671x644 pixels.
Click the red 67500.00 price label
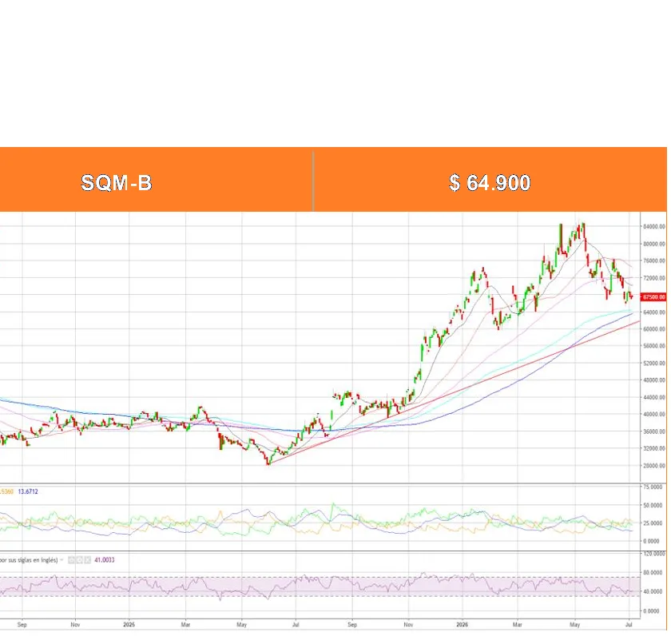654,297
